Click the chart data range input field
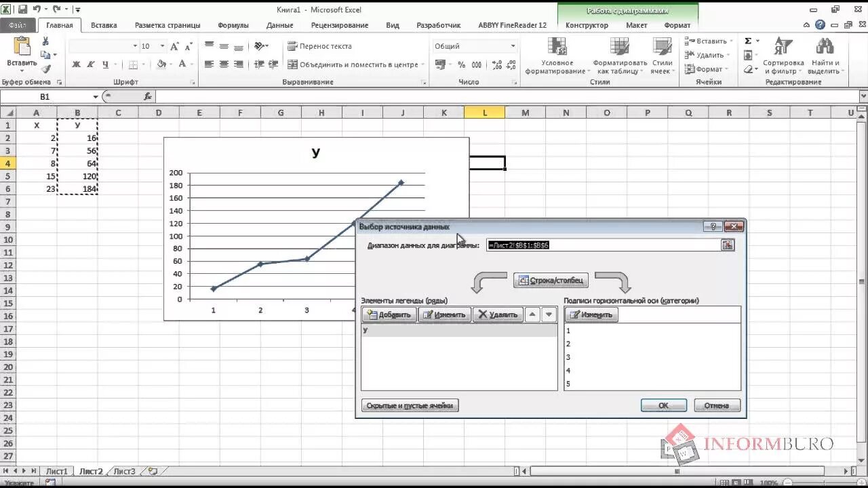The height and width of the screenshot is (488, 868). 603,245
